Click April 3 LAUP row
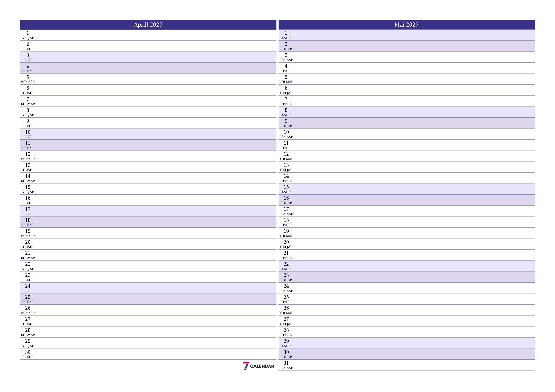 (x=148, y=57)
